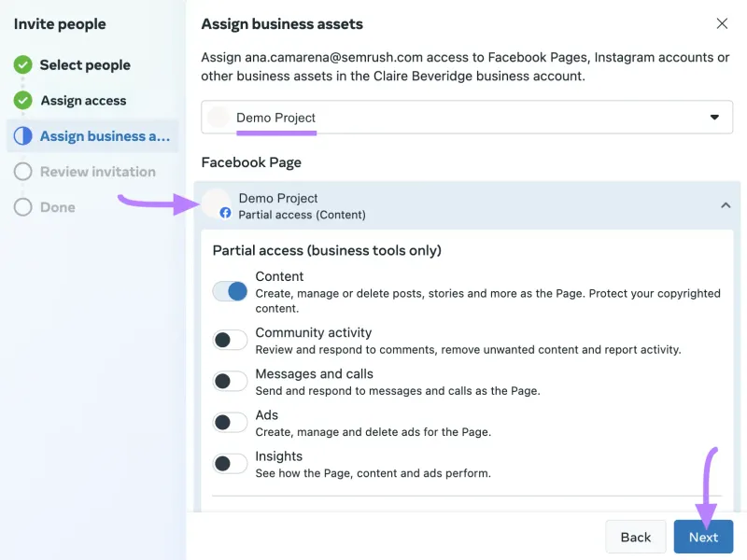The width and height of the screenshot is (747, 560).
Task: Close the Assign business assets dialog
Action: (x=722, y=23)
